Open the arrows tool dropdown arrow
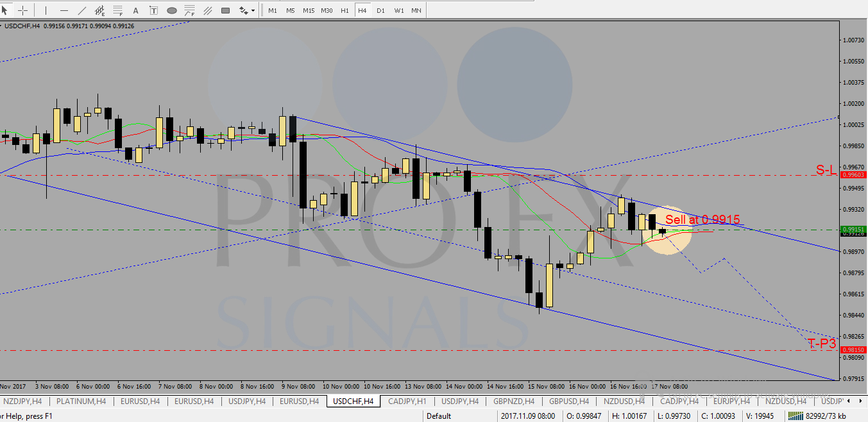The height and width of the screenshot is (422, 868). point(253,10)
